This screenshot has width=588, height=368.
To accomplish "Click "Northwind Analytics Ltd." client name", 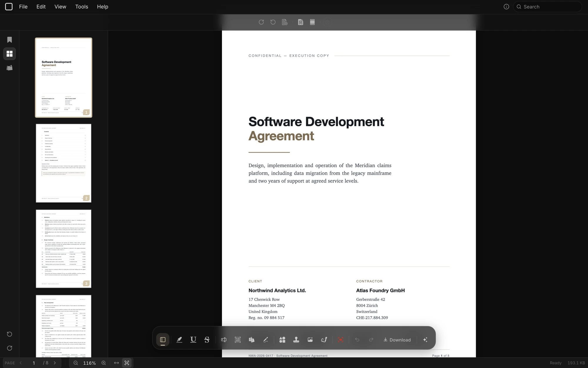I will tap(277, 291).
